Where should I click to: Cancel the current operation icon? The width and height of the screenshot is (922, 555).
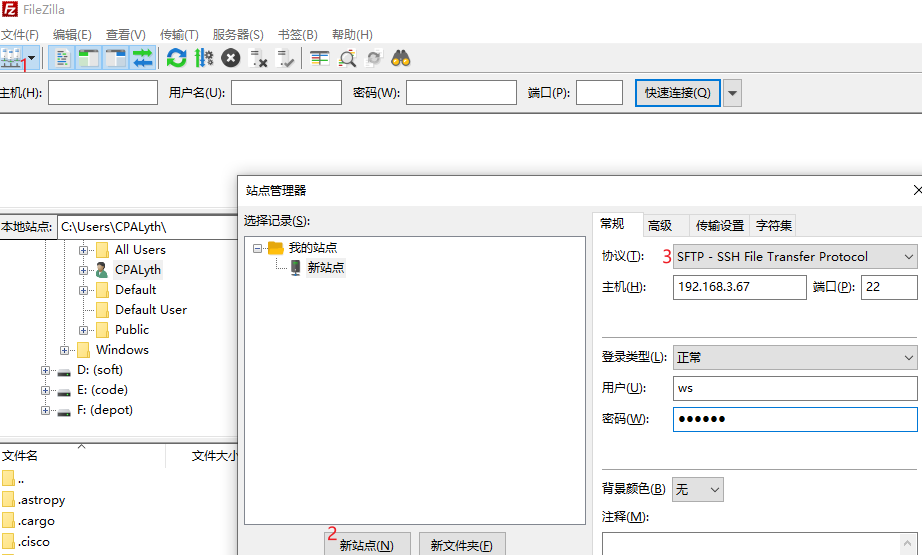point(230,58)
